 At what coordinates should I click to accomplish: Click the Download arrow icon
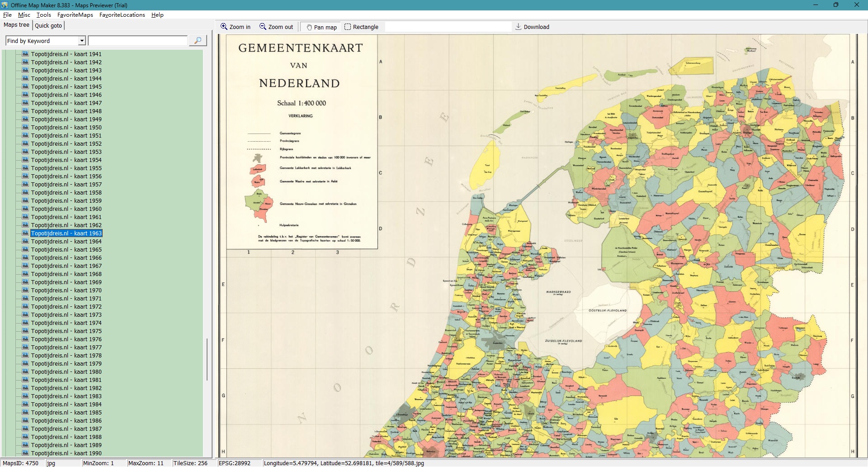[x=519, y=27]
